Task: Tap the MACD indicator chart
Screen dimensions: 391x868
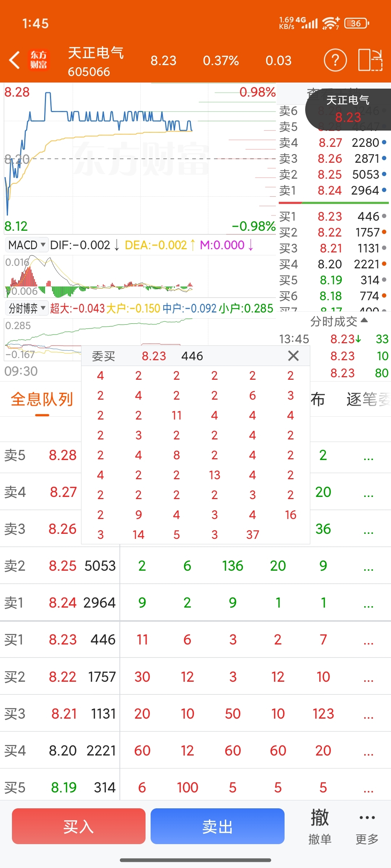Action: 140,276
